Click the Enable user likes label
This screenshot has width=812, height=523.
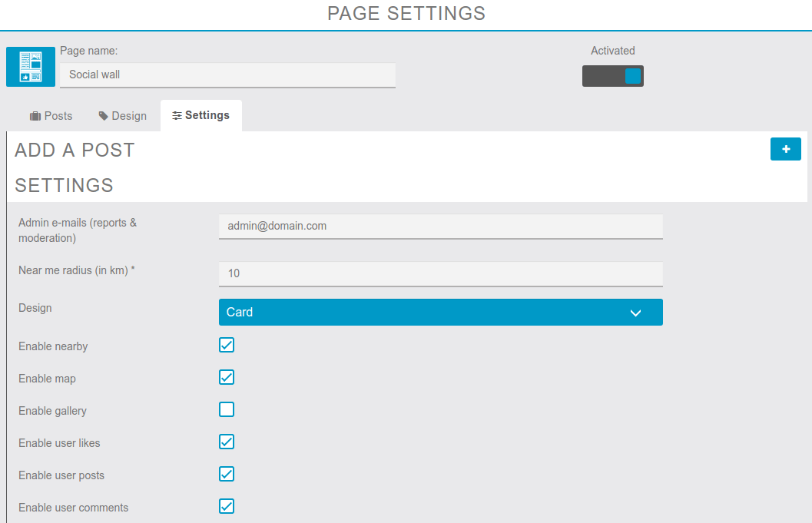point(60,443)
